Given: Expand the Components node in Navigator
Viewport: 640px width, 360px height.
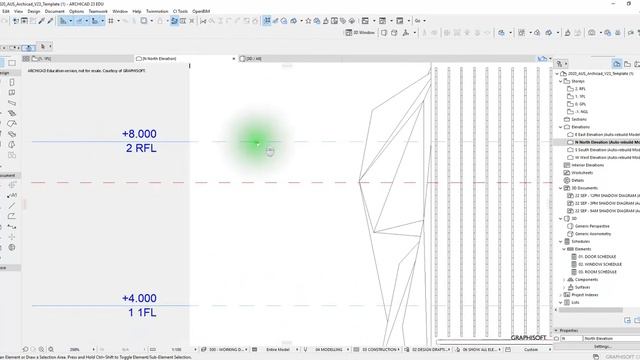Looking at the screenshot, I should 564,280.
